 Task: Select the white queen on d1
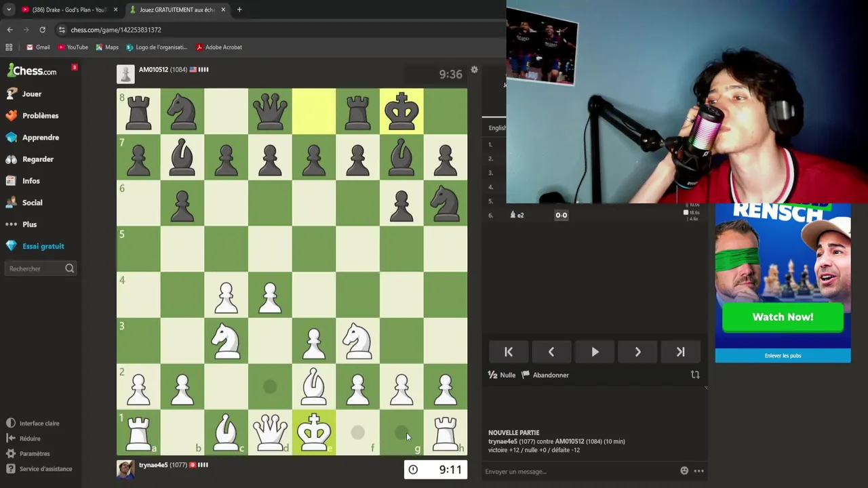[x=270, y=432]
